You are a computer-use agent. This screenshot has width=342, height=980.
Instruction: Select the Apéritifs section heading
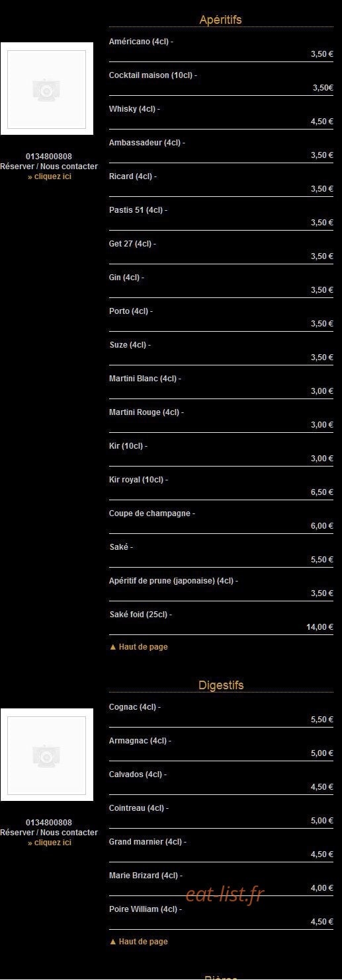[220, 20]
